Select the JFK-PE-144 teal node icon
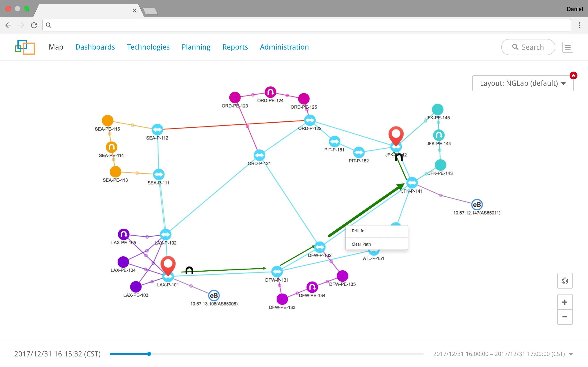The height and width of the screenshot is (367, 588). coord(438,135)
